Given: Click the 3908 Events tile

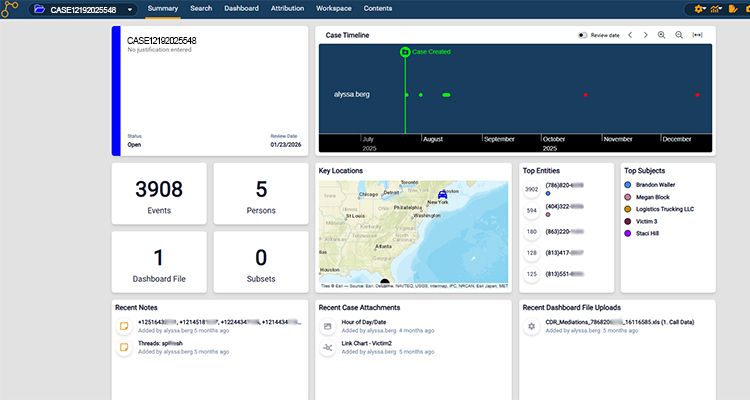Looking at the screenshot, I should 160,194.
